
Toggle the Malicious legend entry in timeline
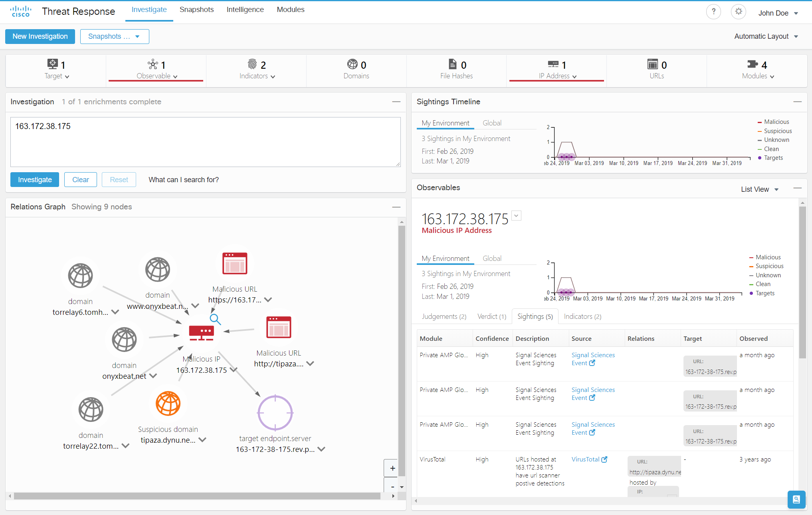tap(775, 121)
